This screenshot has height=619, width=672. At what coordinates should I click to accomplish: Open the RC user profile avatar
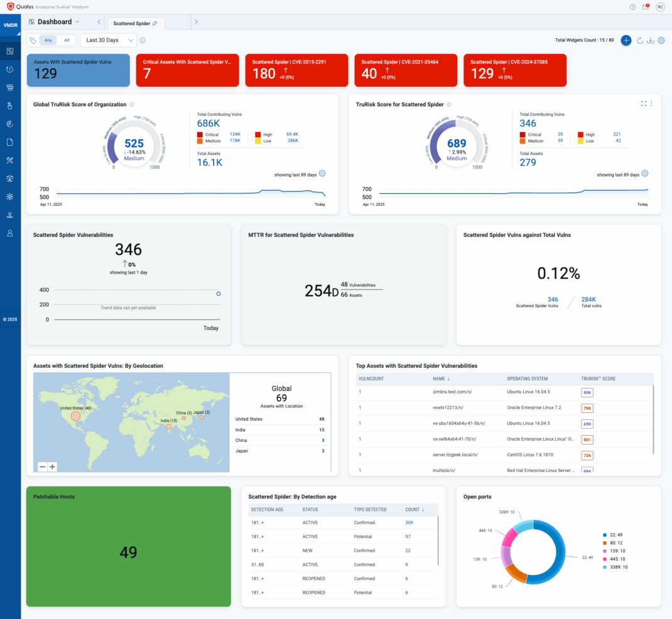(660, 7)
